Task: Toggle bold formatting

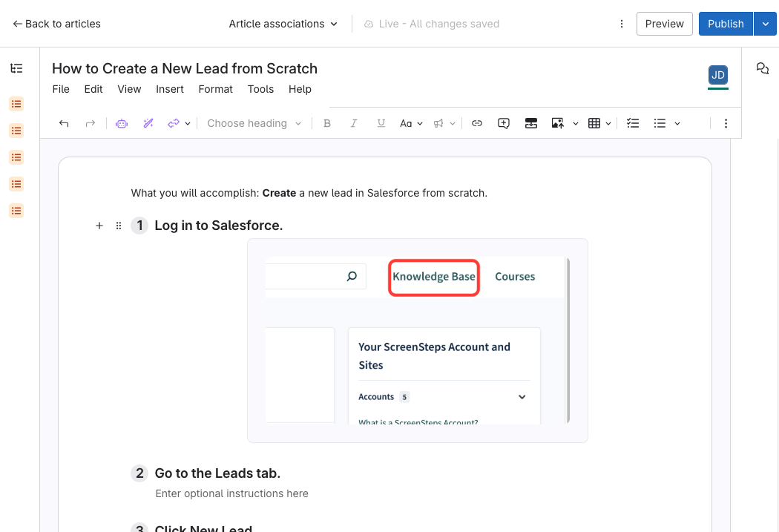Action: tap(327, 123)
